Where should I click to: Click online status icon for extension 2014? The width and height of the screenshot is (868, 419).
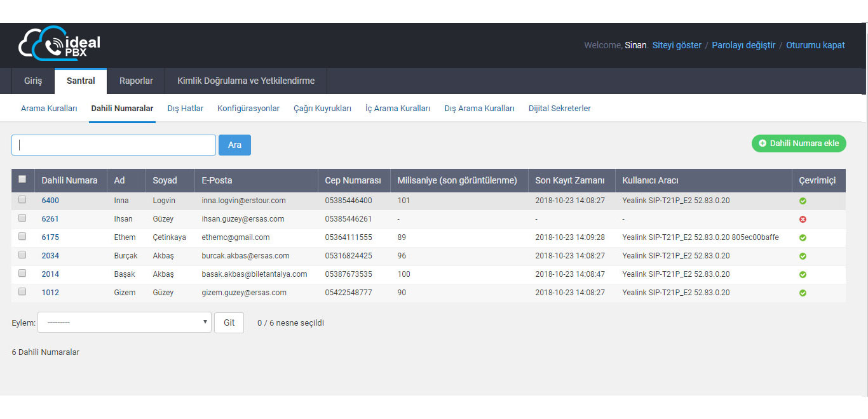(x=803, y=275)
